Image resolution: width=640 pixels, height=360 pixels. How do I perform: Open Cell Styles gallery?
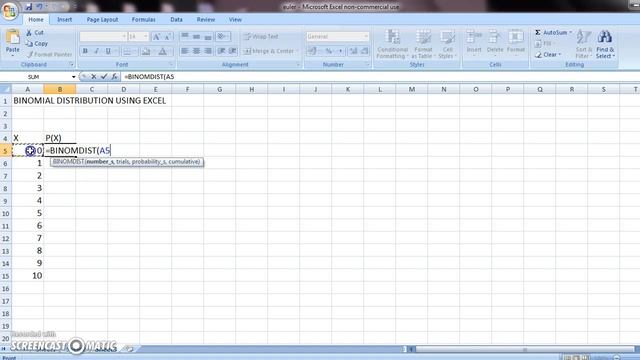447,44
